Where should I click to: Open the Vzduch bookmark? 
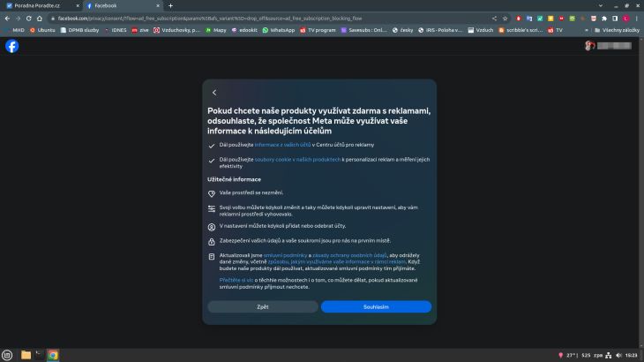coord(481,30)
